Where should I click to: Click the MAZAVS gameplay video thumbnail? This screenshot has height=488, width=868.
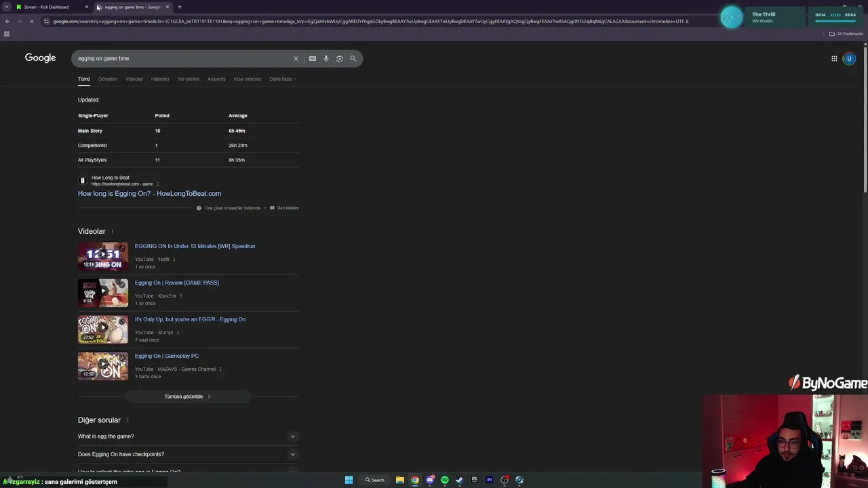point(102,366)
